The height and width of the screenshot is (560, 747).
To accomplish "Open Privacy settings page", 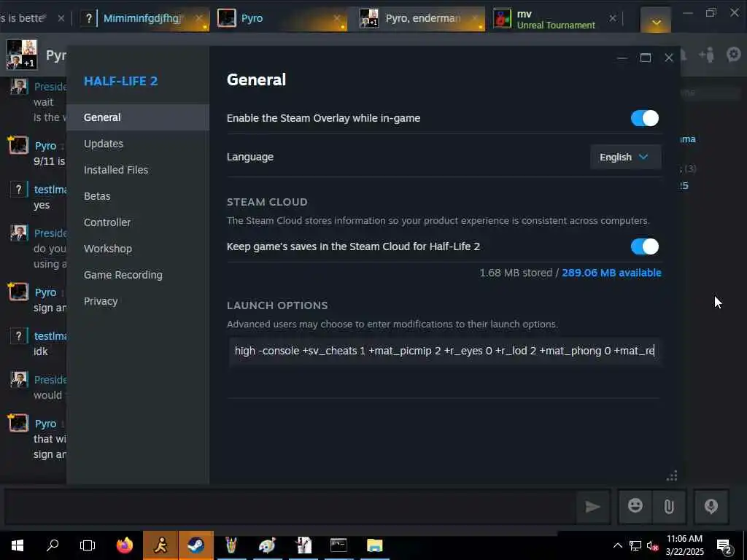I will (101, 301).
